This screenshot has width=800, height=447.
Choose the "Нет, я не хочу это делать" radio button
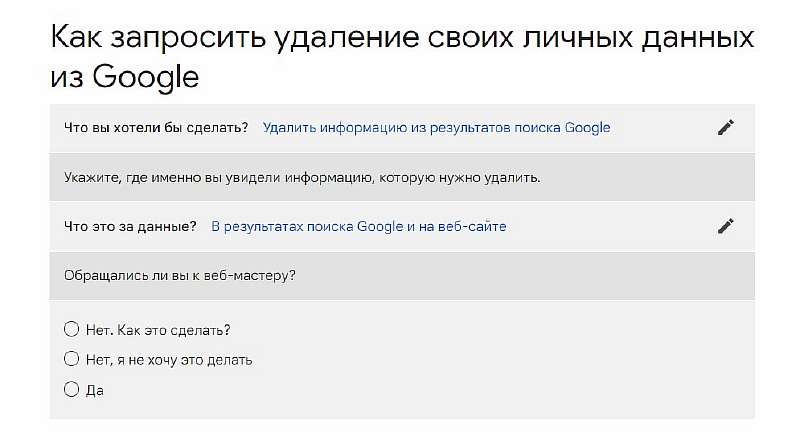71,359
